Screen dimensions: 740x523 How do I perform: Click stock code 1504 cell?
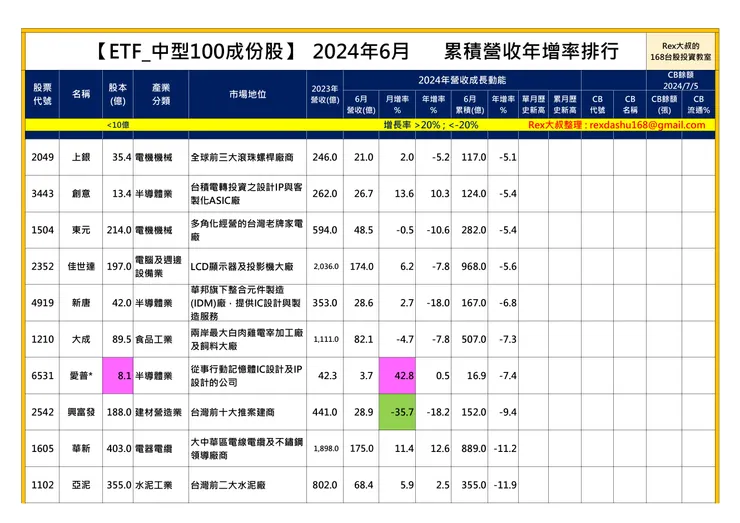pyautogui.click(x=42, y=230)
